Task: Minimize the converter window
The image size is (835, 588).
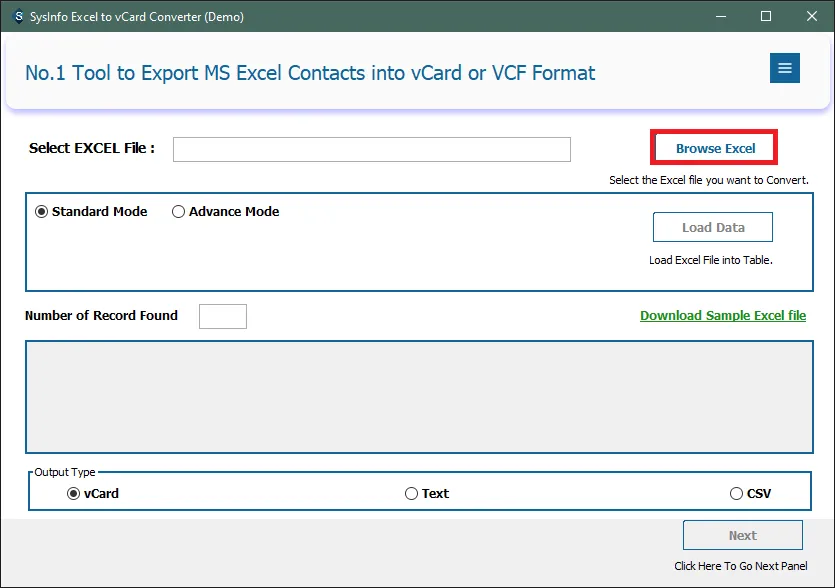Action: coord(719,16)
